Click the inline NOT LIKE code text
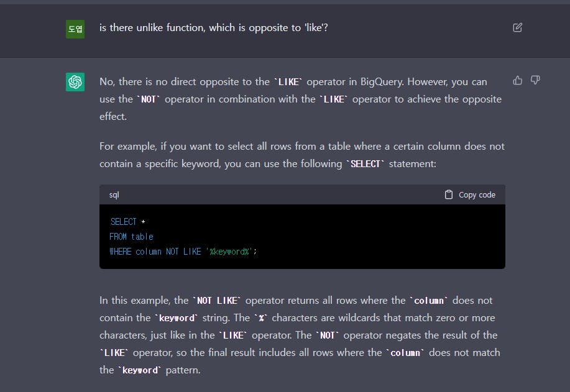Screen dimensions: 570x392 pos(217,301)
